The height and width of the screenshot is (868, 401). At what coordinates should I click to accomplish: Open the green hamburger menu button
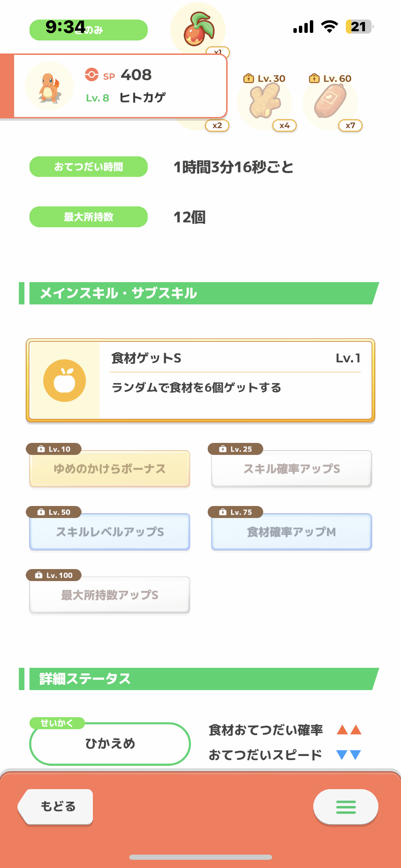click(x=346, y=807)
